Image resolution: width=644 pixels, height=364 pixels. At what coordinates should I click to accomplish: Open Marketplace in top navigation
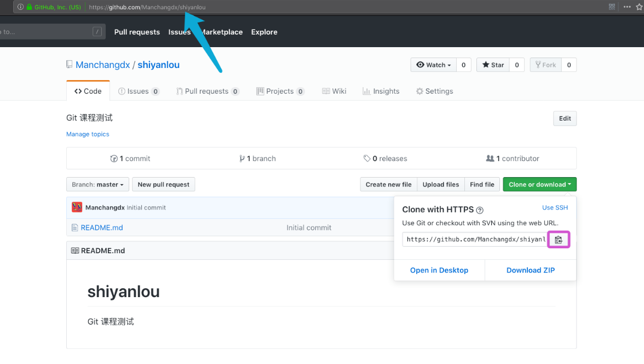[222, 32]
